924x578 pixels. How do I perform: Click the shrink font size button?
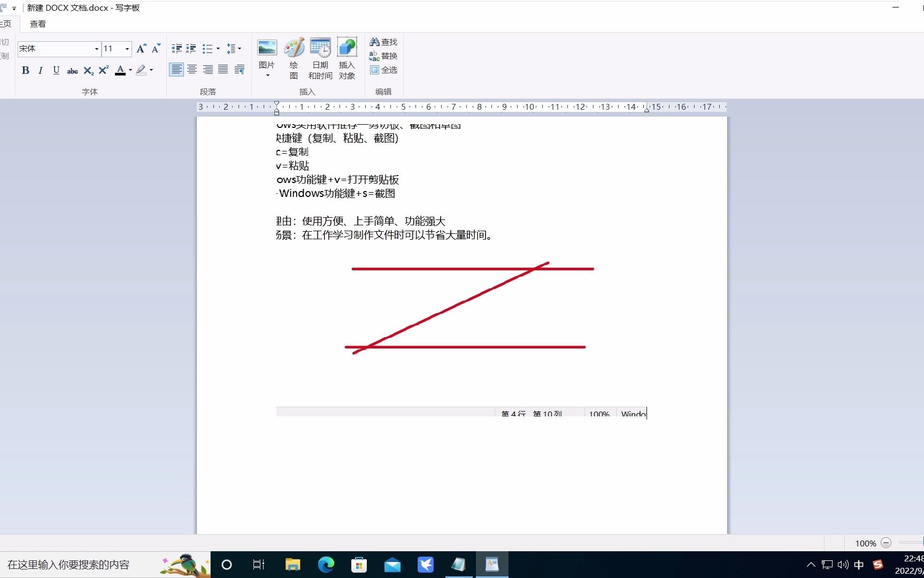coord(156,49)
